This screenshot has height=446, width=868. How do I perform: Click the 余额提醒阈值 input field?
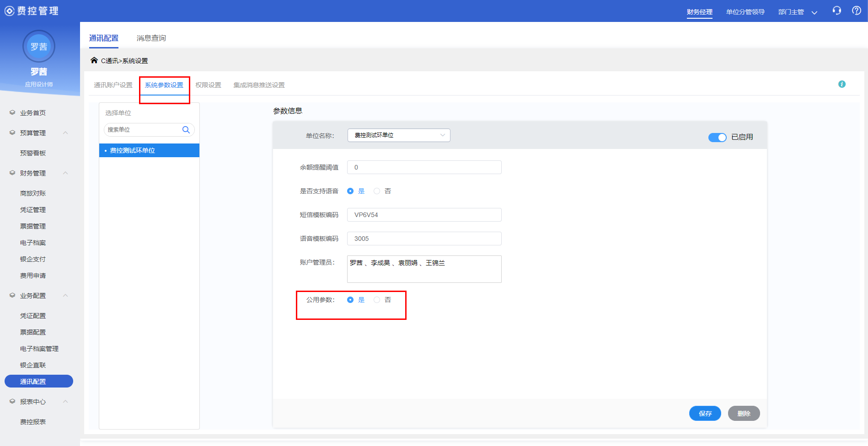[x=424, y=167]
